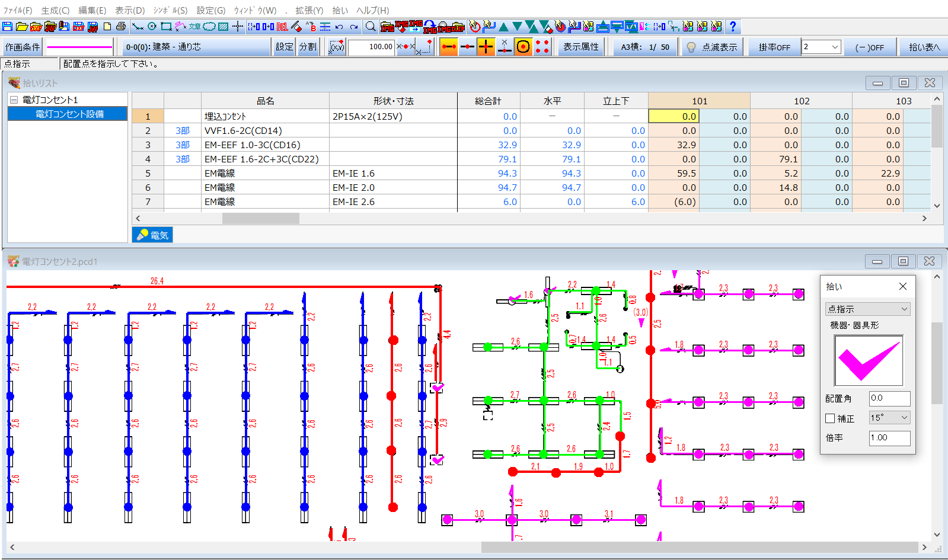The height and width of the screenshot is (560, 948).
Task: Click the line color preview swatch
Action: click(79, 47)
